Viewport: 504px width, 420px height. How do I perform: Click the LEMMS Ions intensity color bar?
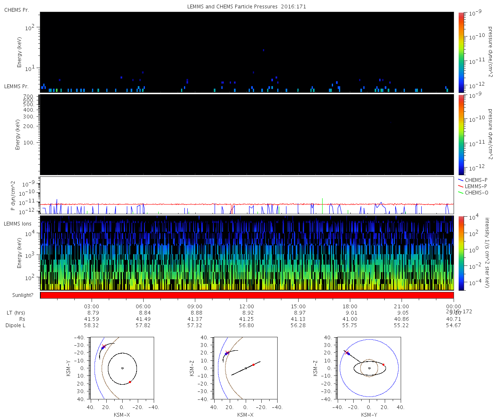(461, 253)
